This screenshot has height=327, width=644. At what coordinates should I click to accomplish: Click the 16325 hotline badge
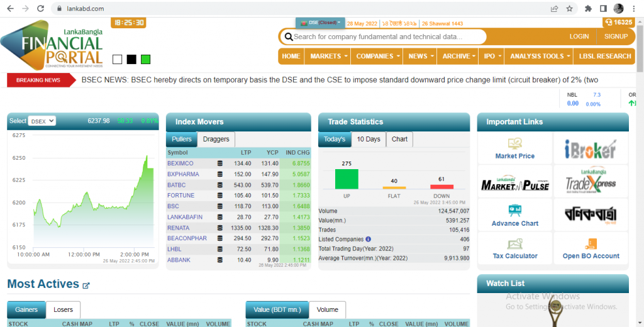click(x=619, y=22)
